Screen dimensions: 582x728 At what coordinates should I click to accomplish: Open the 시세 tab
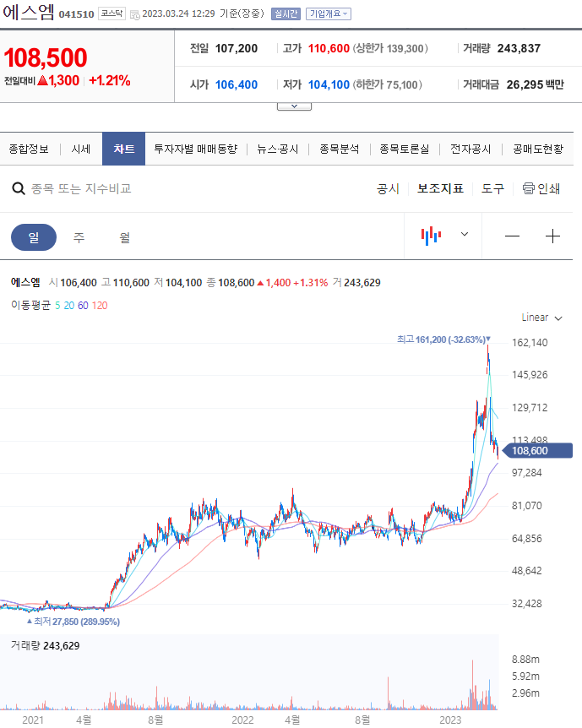(81, 149)
